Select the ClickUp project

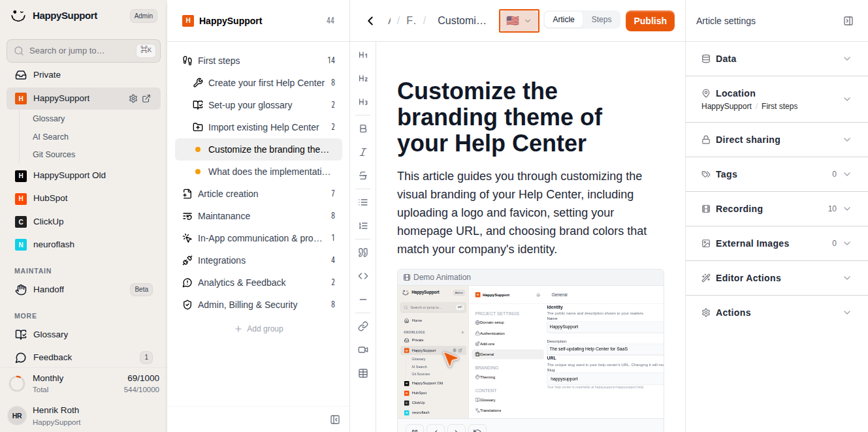click(x=84, y=222)
